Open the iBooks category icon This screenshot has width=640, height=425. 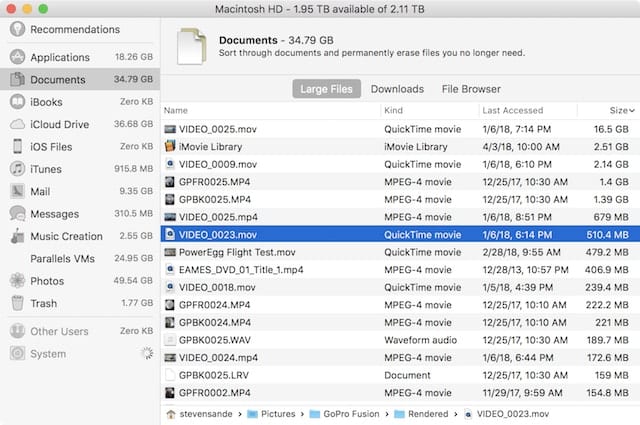17,102
